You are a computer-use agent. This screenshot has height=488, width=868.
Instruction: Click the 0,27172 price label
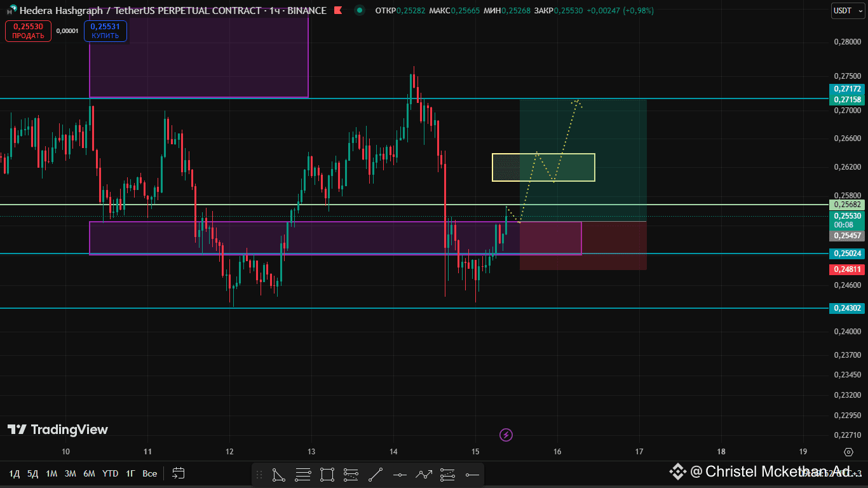[848, 89]
